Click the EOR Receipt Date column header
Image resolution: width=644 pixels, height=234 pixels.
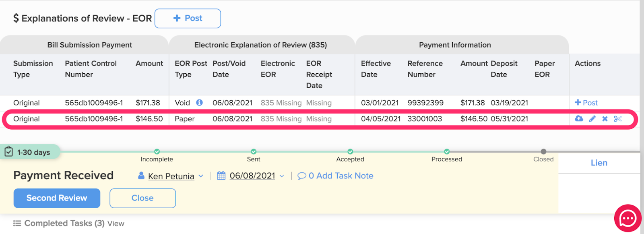pyautogui.click(x=319, y=75)
